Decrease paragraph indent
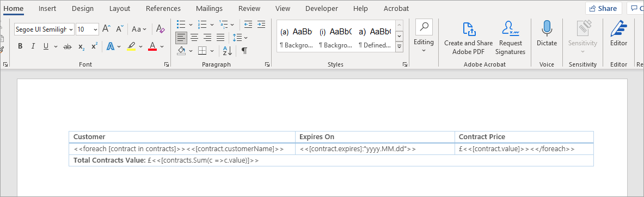644x197 pixels. [248, 25]
